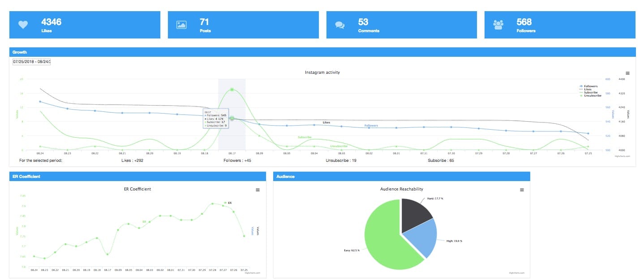The width and height of the screenshot is (644, 279).
Task: Open the Instagram activity chart context menu
Action: [x=627, y=73]
